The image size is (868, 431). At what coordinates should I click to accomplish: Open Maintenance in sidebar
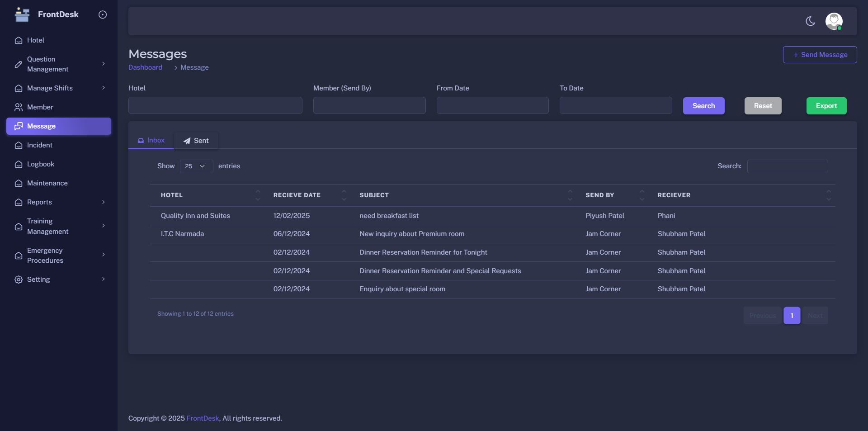pos(47,183)
